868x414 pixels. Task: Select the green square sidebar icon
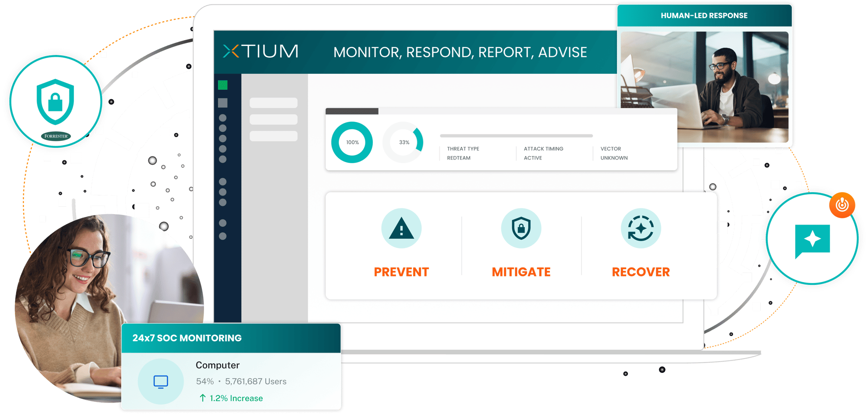click(x=223, y=85)
